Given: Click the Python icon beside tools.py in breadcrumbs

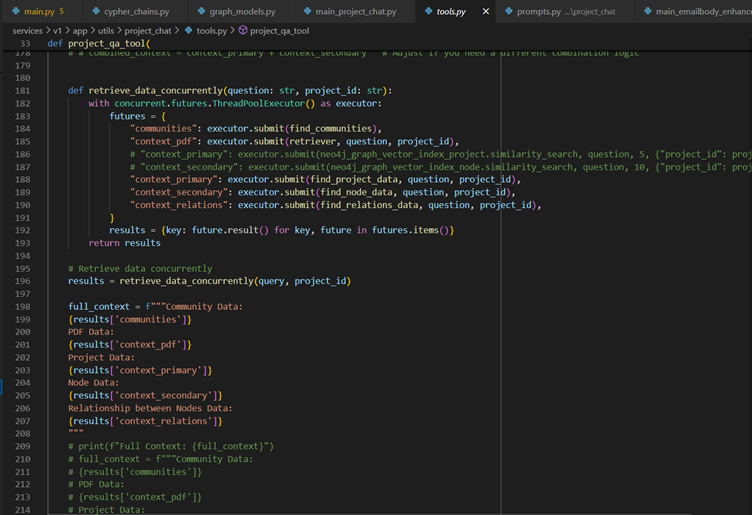Looking at the screenshot, I should click(187, 31).
